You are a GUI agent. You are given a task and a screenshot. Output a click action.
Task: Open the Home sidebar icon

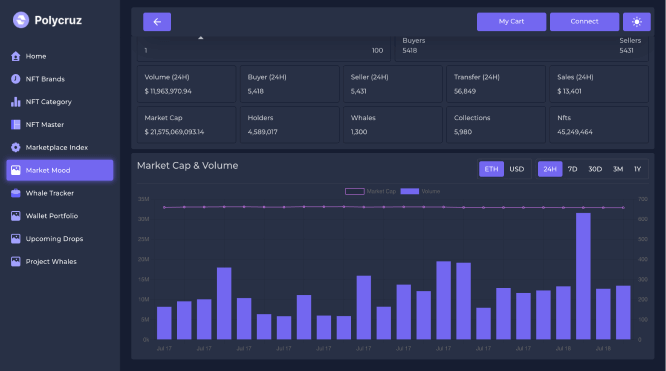[x=16, y=56]
